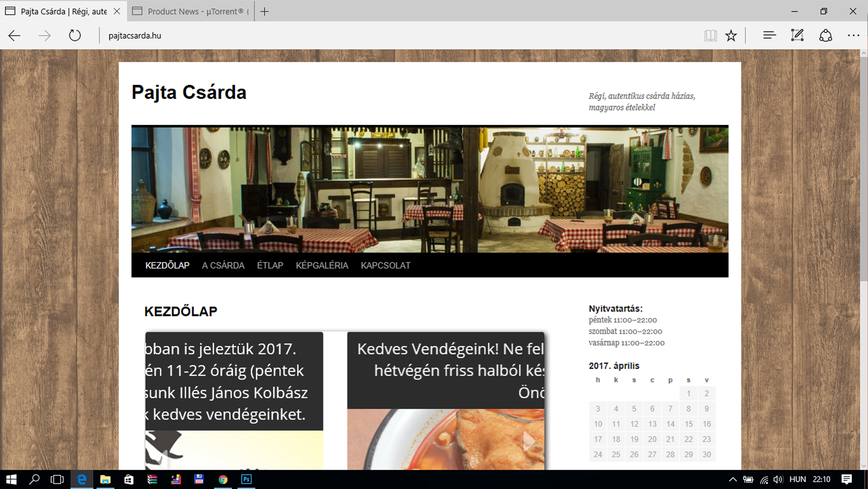Open Task View on taskbar
The image size is (868, 489).
tap(57, 479)
